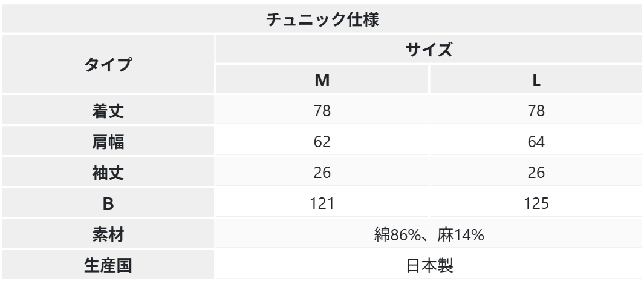Select the L size header
The height and width of the screenshot is (281, 644).
click(536, 80)
